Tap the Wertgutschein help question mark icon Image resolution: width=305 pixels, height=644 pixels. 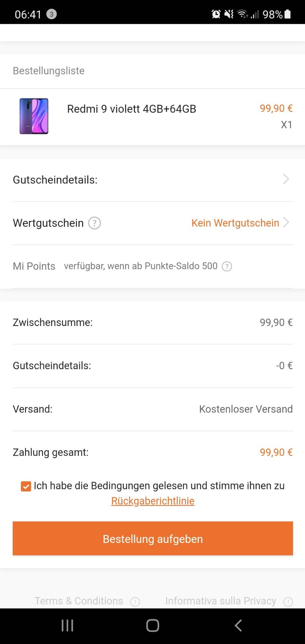(x=94, y=223)
